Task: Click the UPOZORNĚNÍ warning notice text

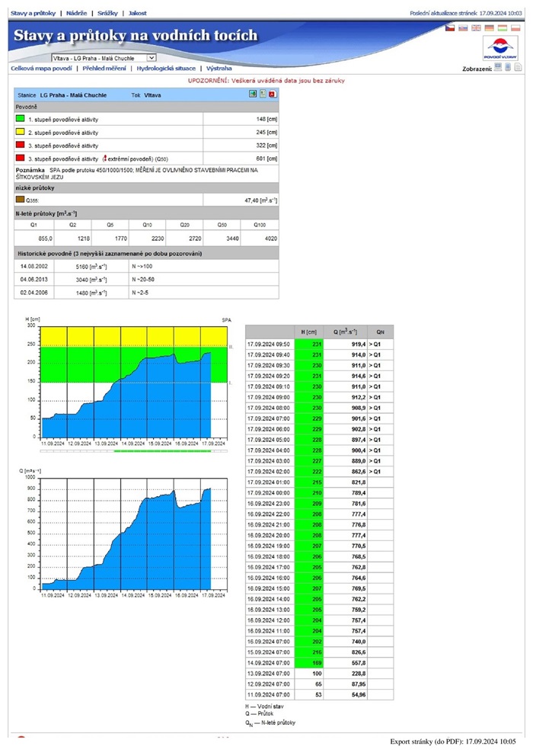Action: [x=266, y=81]
